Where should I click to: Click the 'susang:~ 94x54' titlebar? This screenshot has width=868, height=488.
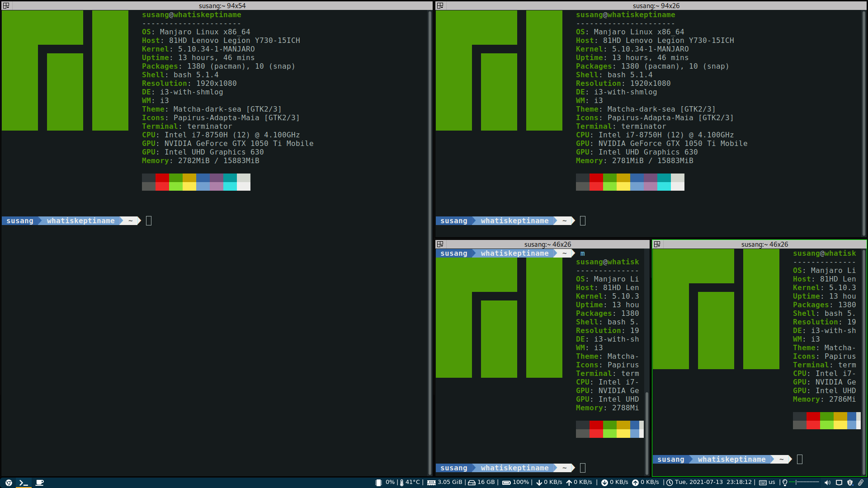click(x=222, y=6)
